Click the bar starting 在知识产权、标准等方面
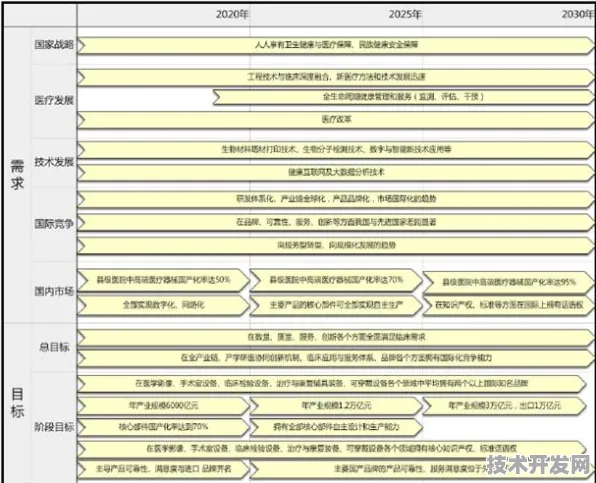The height and width of the screenshot is (483, 596). [509, 305]
